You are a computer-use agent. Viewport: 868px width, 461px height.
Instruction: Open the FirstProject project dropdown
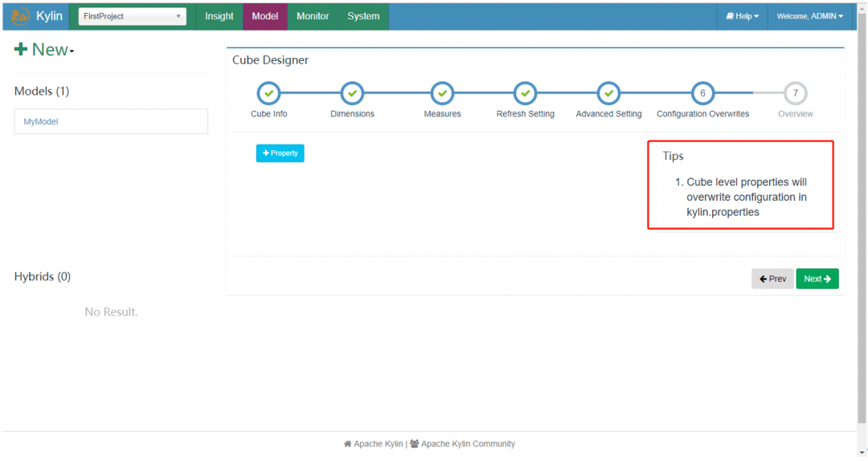(x=133, y=16)
